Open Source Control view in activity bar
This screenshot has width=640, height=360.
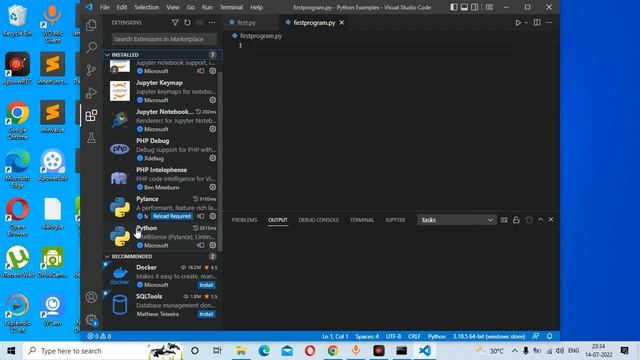[x=91, y=70]
